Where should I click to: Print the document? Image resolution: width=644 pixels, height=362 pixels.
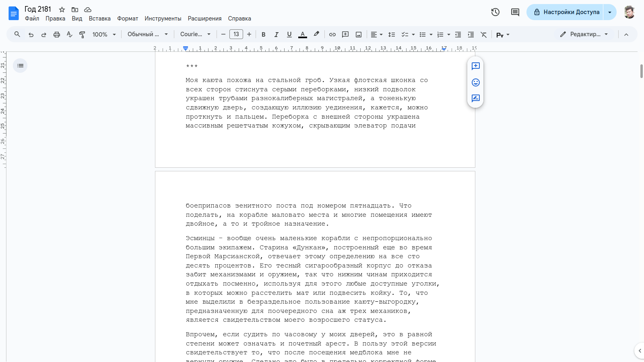click(x=57, y=35)
